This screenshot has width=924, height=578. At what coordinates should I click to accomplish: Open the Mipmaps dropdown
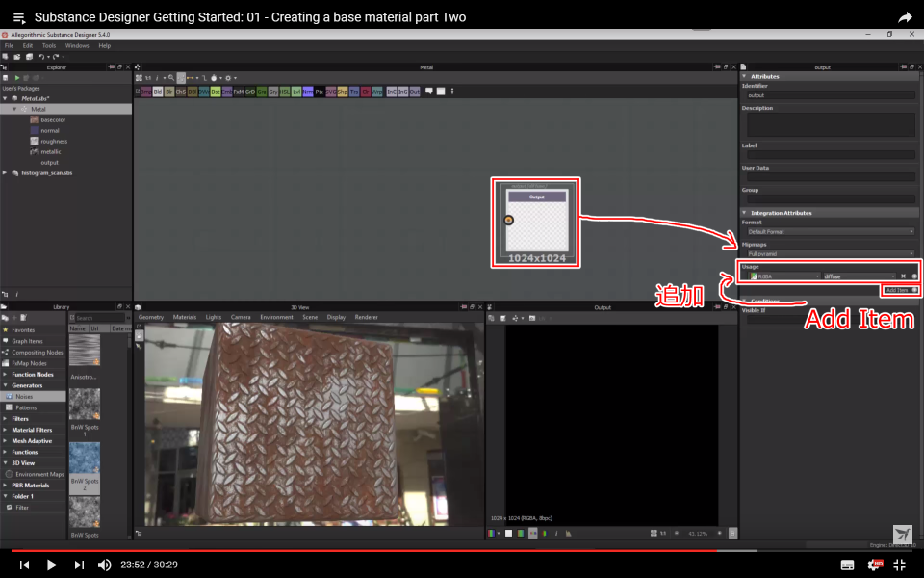point(831,253)
